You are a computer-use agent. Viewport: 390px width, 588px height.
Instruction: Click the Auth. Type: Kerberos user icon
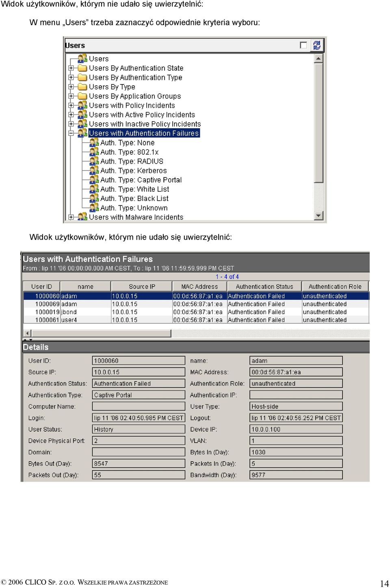94,171
